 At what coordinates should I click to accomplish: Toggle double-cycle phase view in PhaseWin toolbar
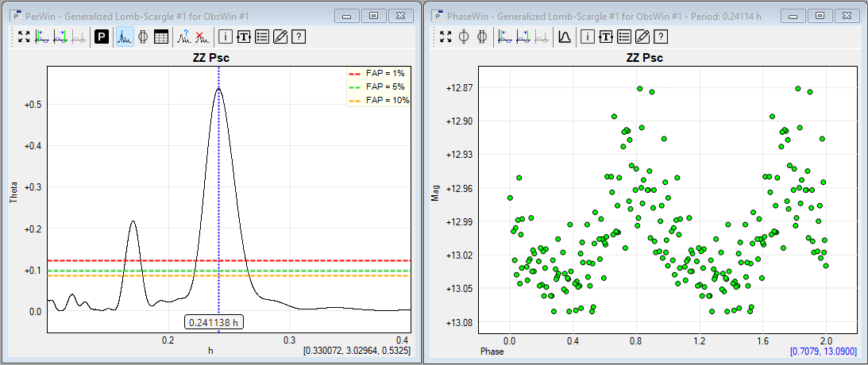point(481,36)
